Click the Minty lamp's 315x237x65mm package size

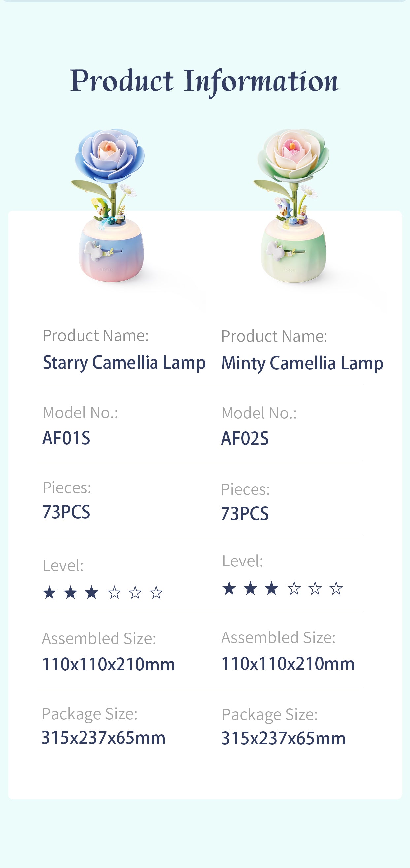(284, 739)
